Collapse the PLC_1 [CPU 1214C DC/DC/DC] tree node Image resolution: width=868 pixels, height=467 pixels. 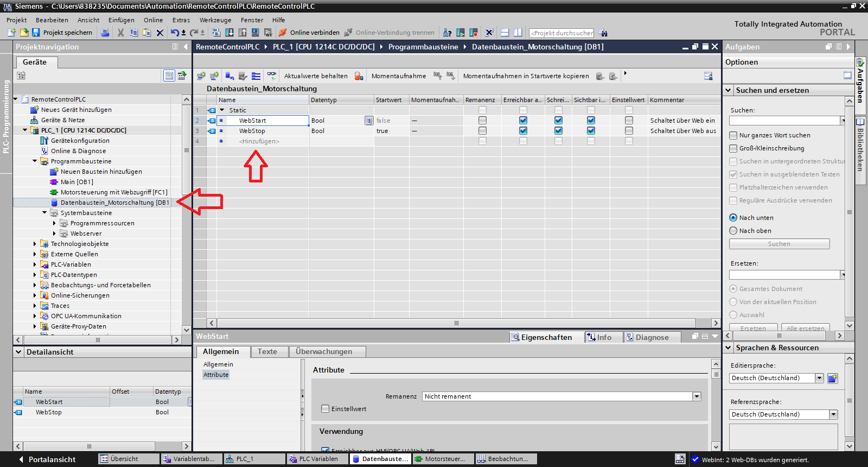[x=25, y=130]
